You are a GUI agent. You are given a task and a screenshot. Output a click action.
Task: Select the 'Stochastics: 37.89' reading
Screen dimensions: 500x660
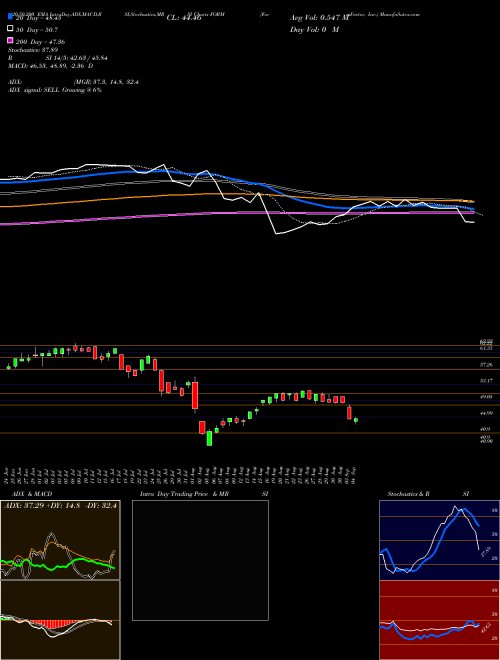[x=33, y=50]
